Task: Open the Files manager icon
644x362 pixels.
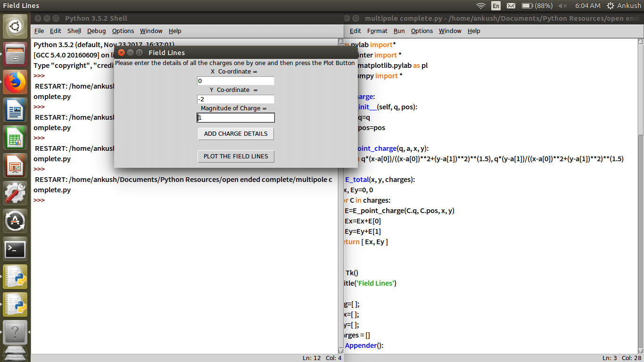Action: (15, 54)
